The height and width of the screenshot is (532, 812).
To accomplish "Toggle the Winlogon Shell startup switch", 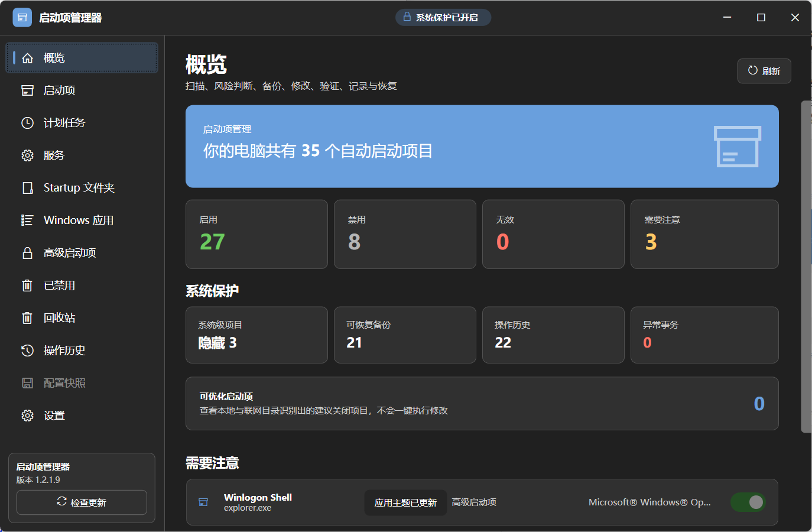I will (x=748, y=502).
